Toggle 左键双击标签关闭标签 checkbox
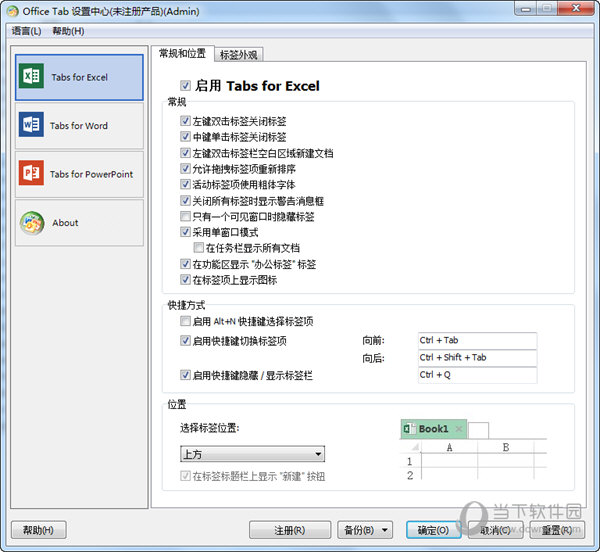600x552 pixels. [185, 121]
